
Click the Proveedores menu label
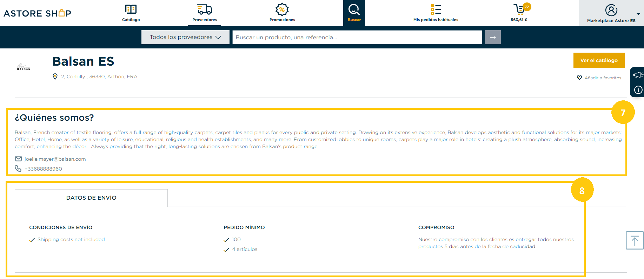click(x=205, y=20)
